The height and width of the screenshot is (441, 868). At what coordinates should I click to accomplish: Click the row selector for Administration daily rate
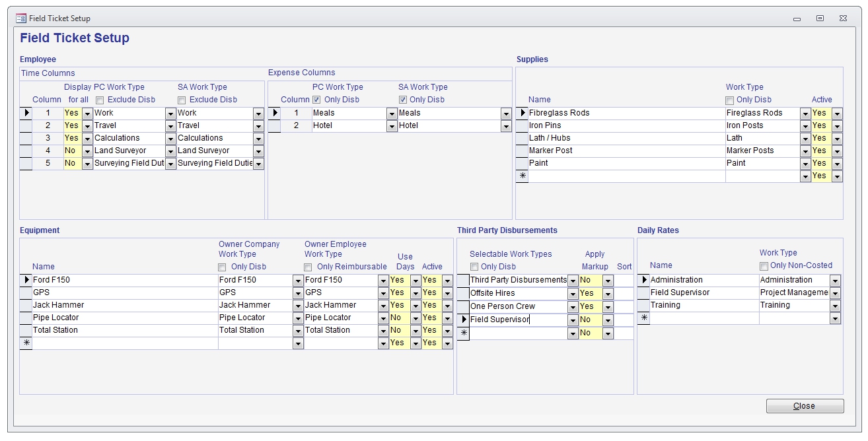(643, 280)
